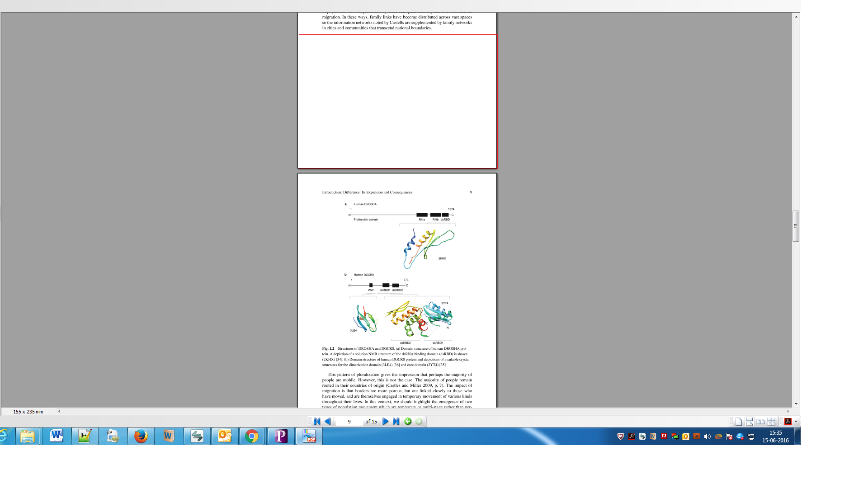Click horizontal scrollbar left arrow
The height and width of the screenshot is (488, 868).
59,411
